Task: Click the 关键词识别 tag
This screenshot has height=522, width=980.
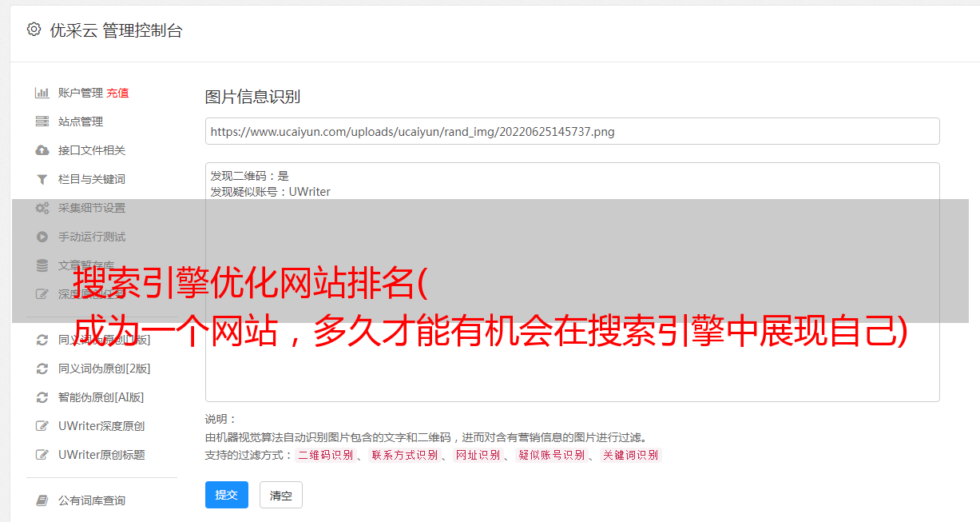Action: coord(630,455)
